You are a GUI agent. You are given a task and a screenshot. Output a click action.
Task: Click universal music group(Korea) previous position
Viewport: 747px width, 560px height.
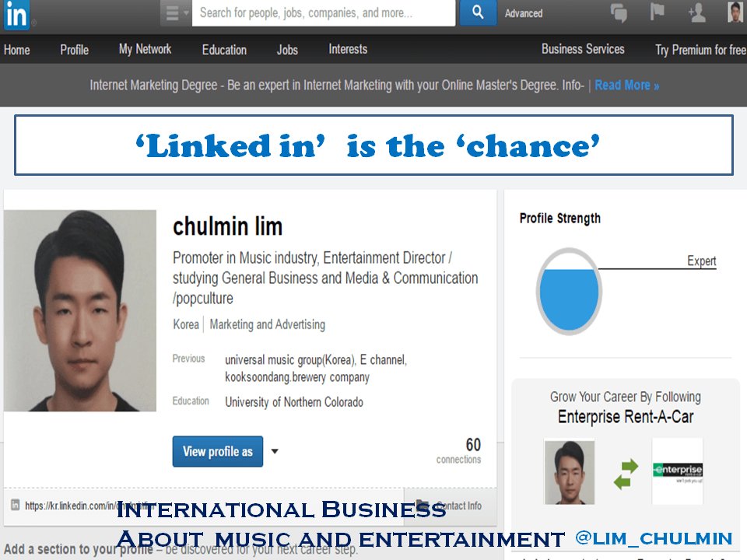tap(290, 359)
